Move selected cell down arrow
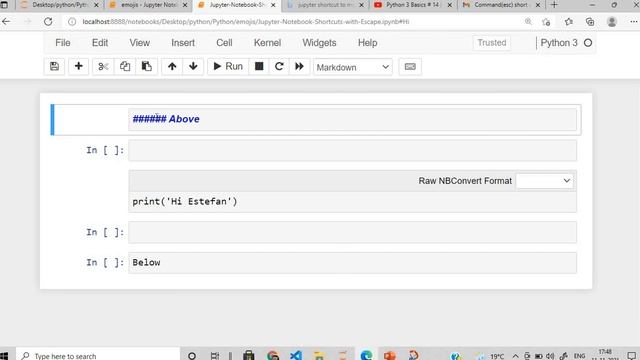Image resolution: width=640 pixels, height=360 pixels. pos(193,67)
